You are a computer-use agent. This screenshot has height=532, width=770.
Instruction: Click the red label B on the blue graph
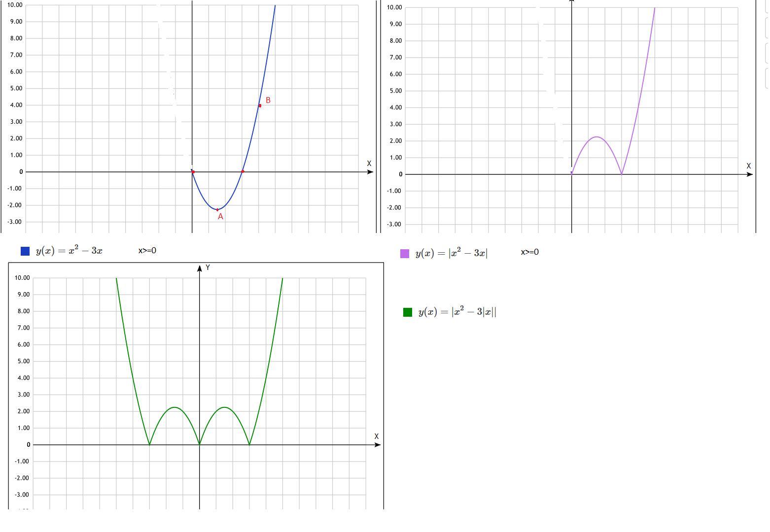[268, 100]
